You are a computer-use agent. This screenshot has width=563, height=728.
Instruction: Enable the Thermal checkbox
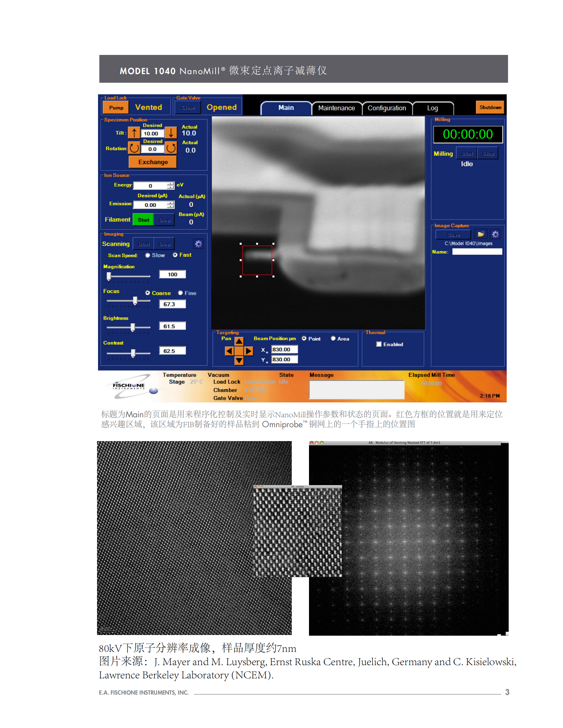[x=379, y=344]
